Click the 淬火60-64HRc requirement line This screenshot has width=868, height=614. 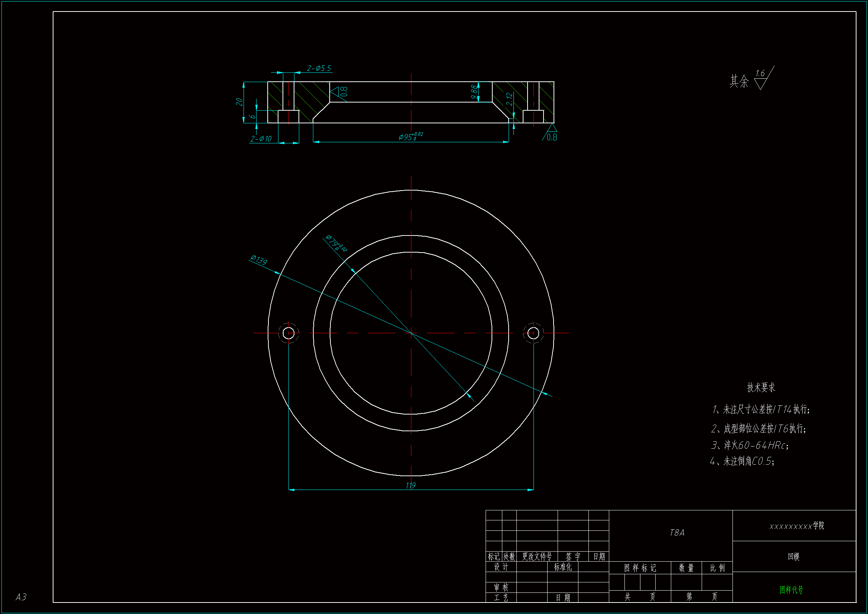click(x=750, y=445)
